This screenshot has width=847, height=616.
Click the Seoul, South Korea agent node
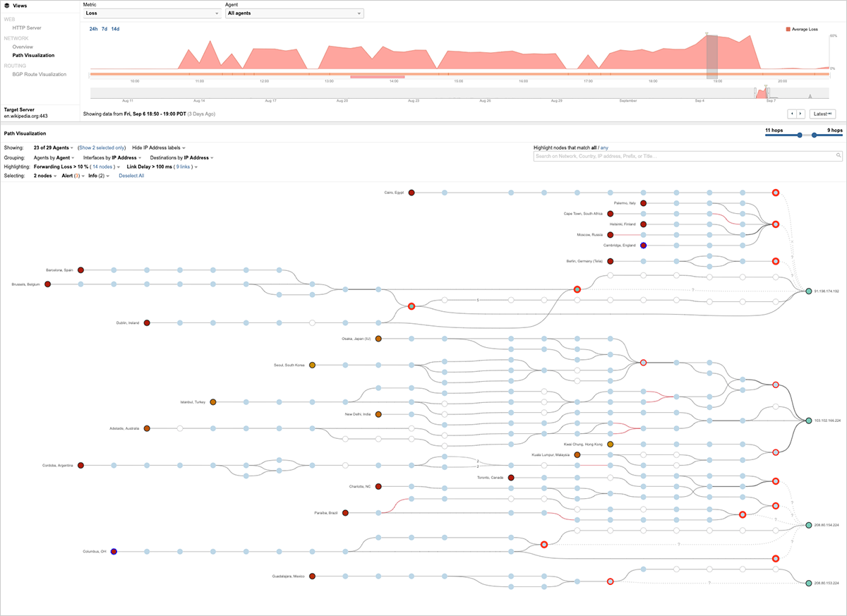[312, 365]
